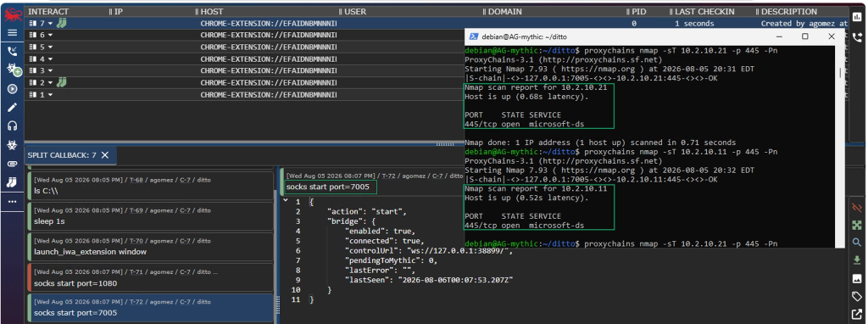
Task: Click the interact icon for callback 1
Action: (33, 95)
